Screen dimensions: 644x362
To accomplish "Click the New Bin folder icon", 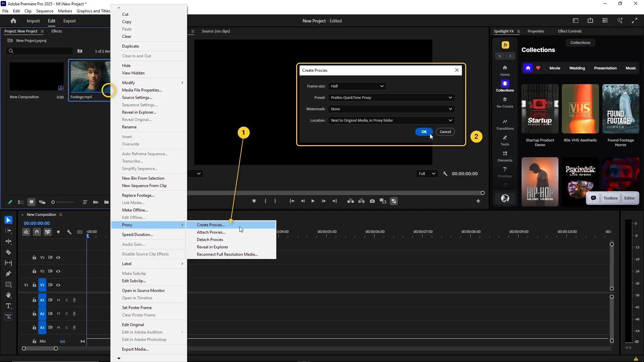I will pyautogui.click(x=106, y=202).
